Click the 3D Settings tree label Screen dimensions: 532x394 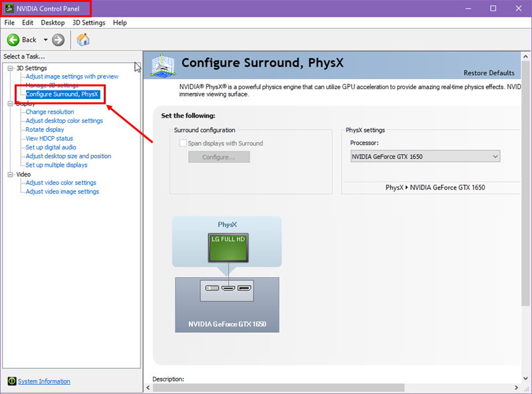[31, 68]
